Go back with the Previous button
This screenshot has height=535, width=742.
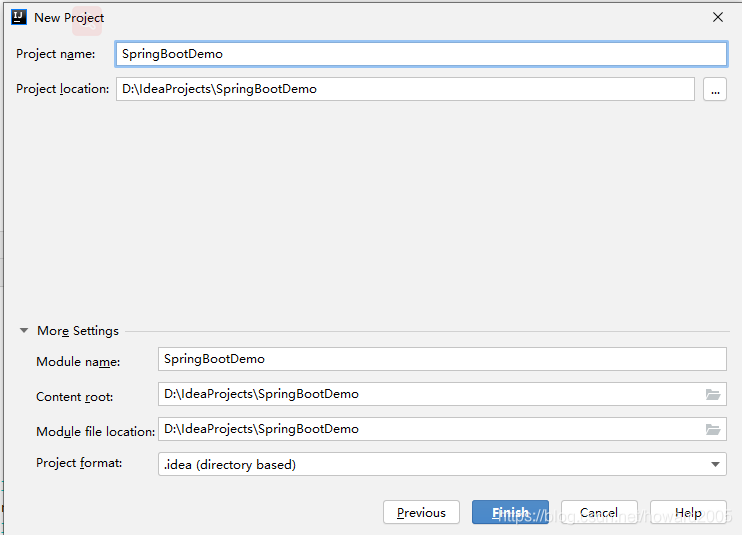coord(421,512)
